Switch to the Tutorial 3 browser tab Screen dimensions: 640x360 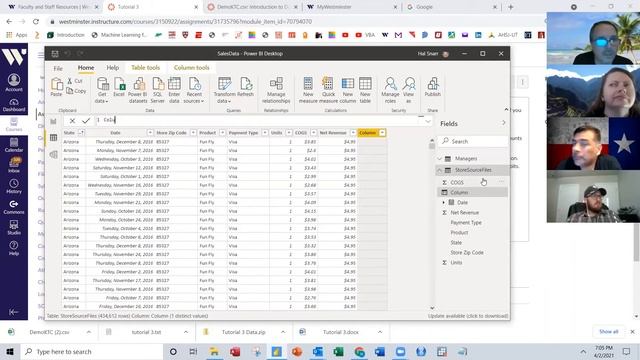(153, 7)
